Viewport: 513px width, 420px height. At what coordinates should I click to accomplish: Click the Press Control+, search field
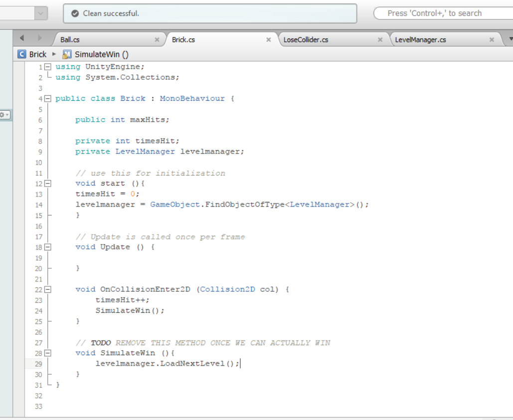click(x=444, y=13)
